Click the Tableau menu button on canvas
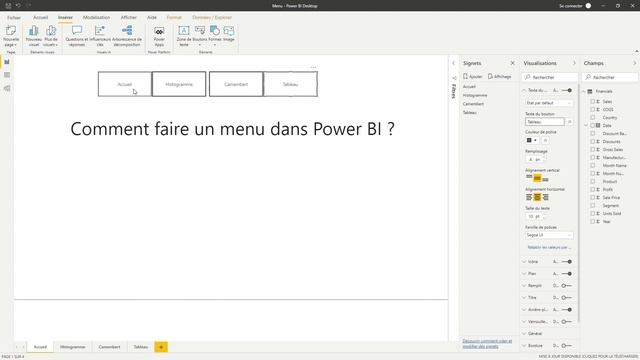This screenshot has width=640, height=360. tap(290, 84)
